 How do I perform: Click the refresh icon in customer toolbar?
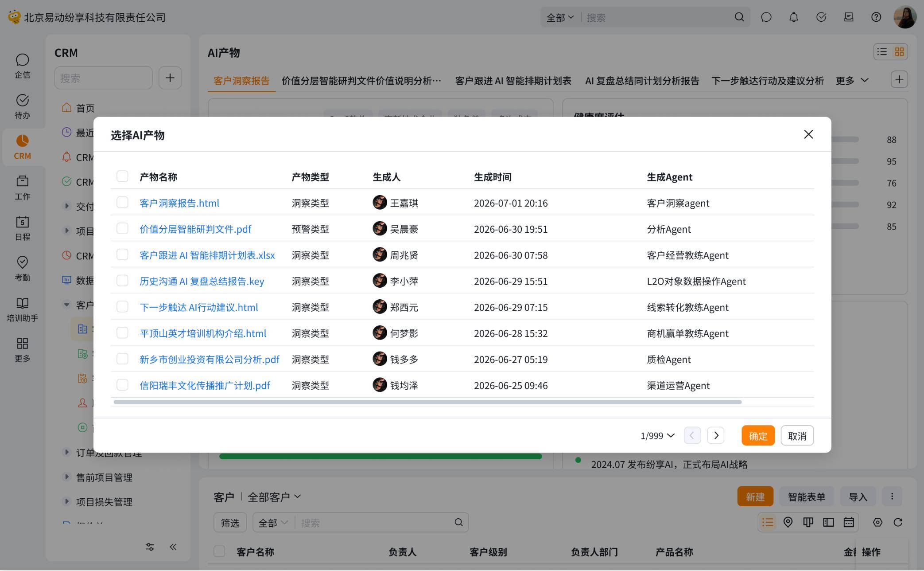(x=898, y=522)
